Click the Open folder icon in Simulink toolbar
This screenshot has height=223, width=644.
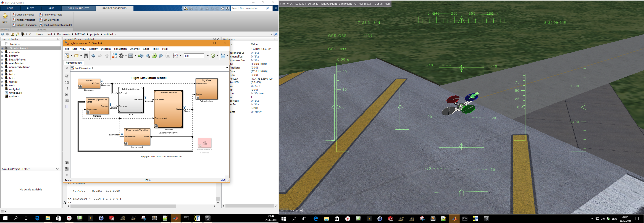[76, 56]
